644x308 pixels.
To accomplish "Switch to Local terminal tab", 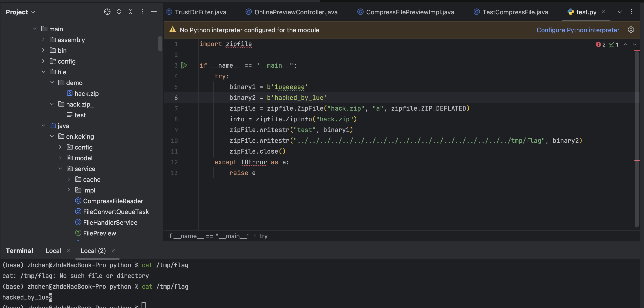I will (x=53, y=251).
